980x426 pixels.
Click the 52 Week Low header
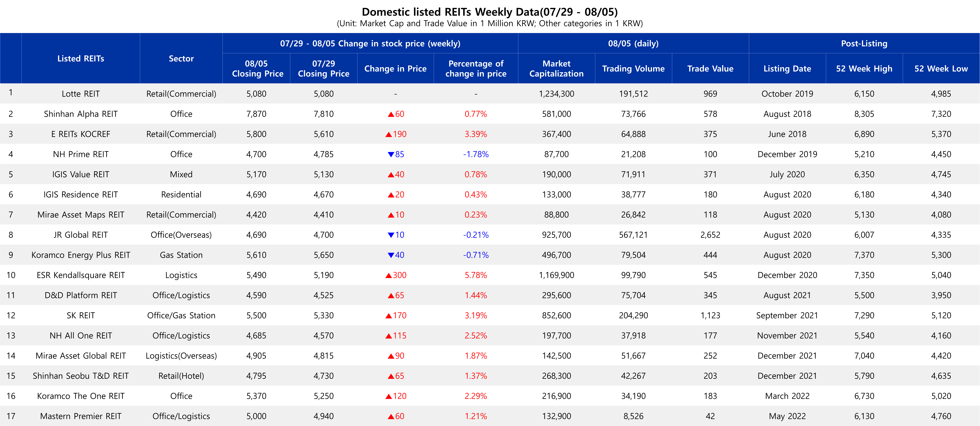(941, 69)
